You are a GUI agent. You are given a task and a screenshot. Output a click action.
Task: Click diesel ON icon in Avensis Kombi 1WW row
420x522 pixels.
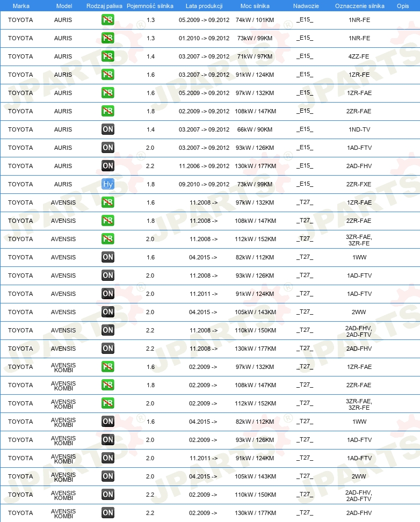coord(107,422)
